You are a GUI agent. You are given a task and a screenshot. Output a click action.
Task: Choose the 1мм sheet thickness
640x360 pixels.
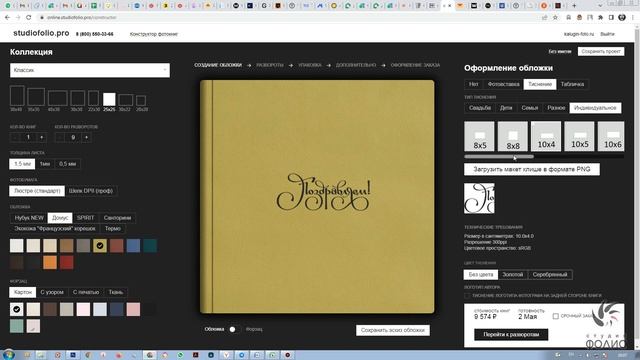coord(45,164)
